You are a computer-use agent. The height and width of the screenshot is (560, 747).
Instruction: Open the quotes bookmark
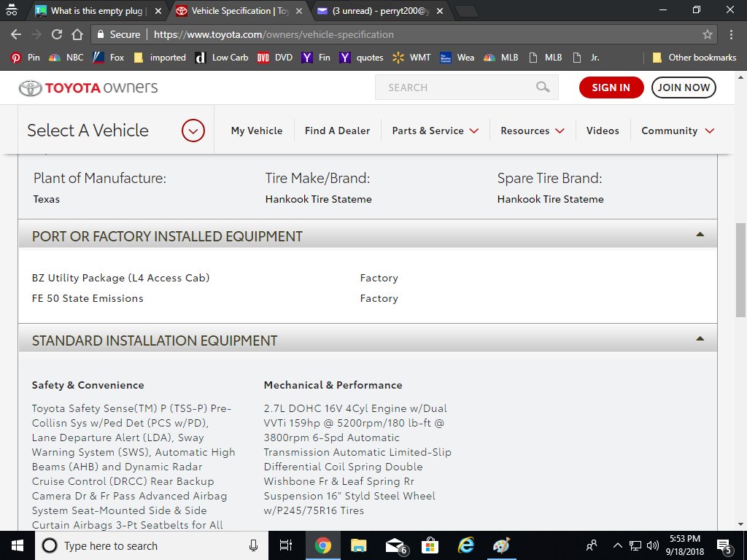coord(361,58)
